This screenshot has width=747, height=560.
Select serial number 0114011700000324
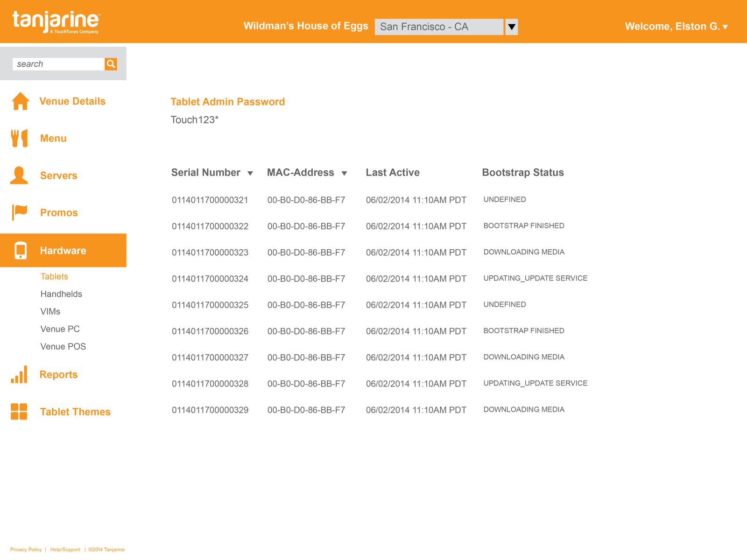pyautogui.click(x=210, y=279)
